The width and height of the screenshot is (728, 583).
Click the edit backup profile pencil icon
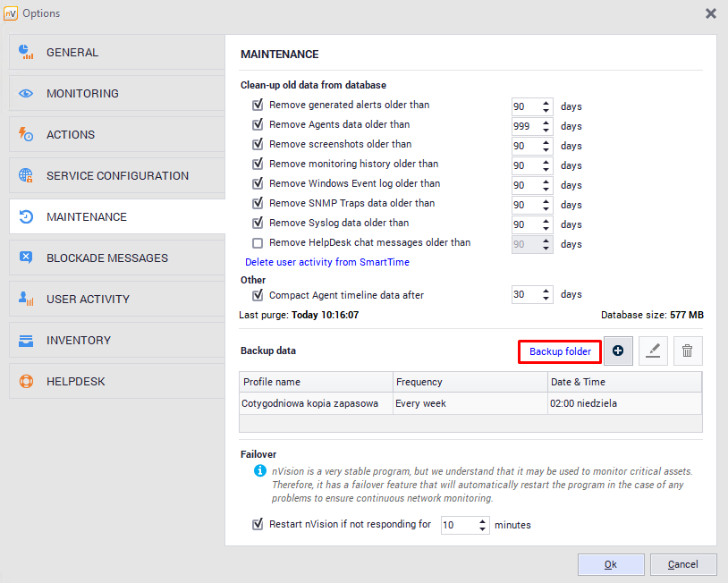click(x=653, y=351)
